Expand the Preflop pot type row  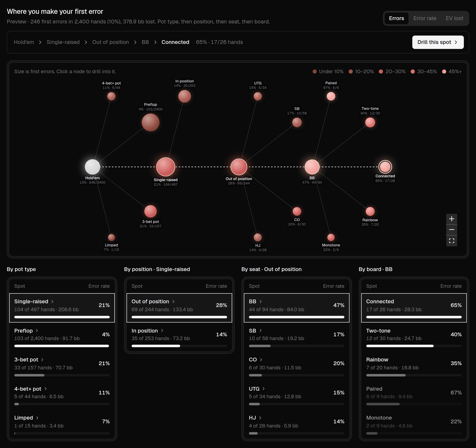coord(62,337)
